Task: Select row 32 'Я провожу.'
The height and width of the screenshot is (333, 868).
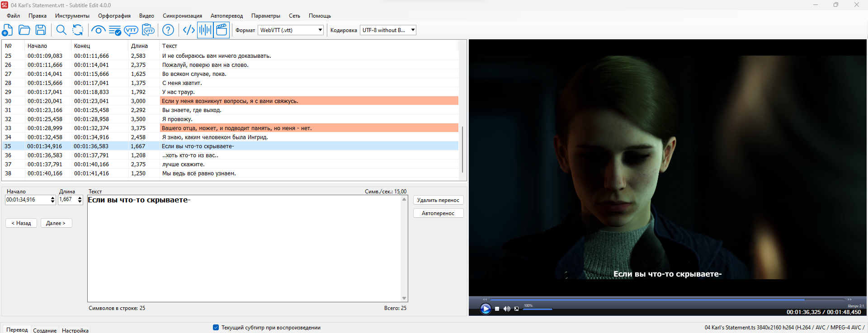Action: [230, 119]
